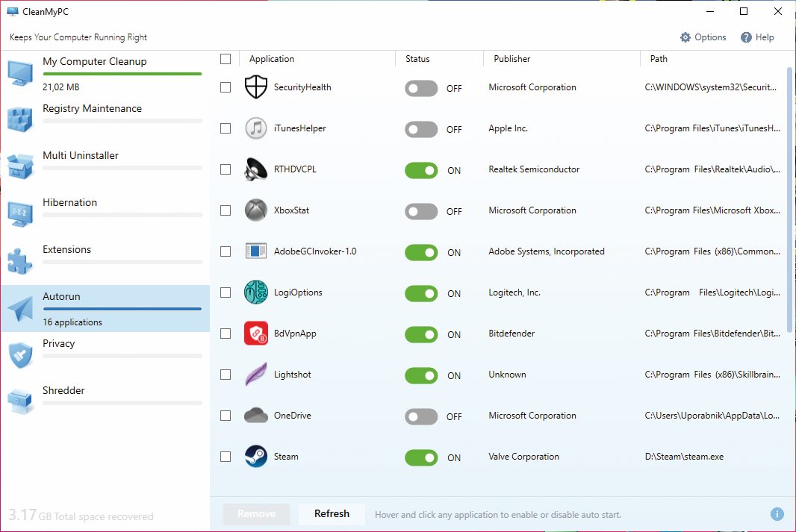This screenshot has height=532, width=796.
Task: Show the Extensions section
Action: (x=105, y=262)
